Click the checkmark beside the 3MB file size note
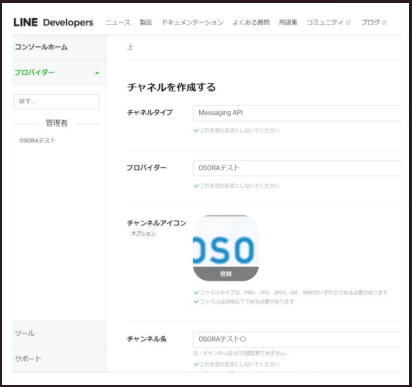The height and width of the screenshot is (387, 412). (x=196, y=302)
